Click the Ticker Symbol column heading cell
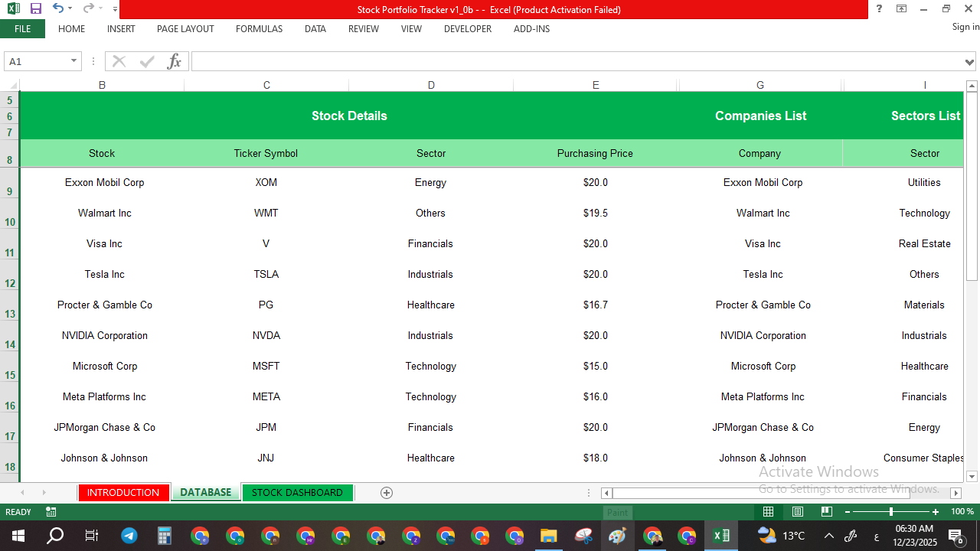Viewport: 980px width, 551px height. point(266,153)
